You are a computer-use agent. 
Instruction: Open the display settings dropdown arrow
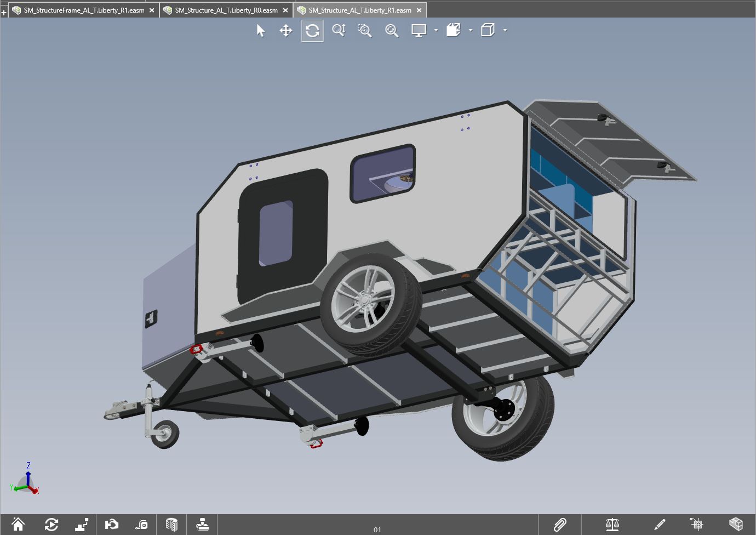point(436,31)
